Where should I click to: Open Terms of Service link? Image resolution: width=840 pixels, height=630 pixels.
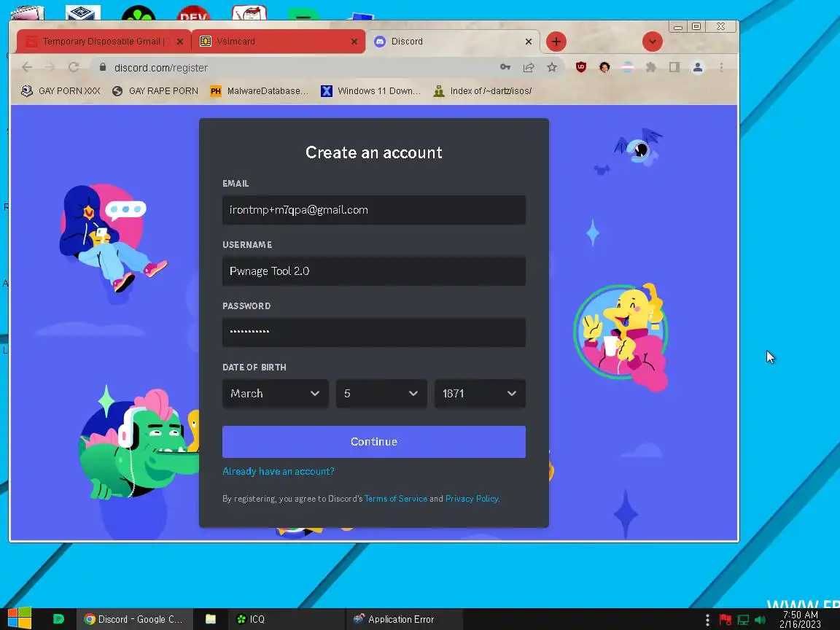396,499
